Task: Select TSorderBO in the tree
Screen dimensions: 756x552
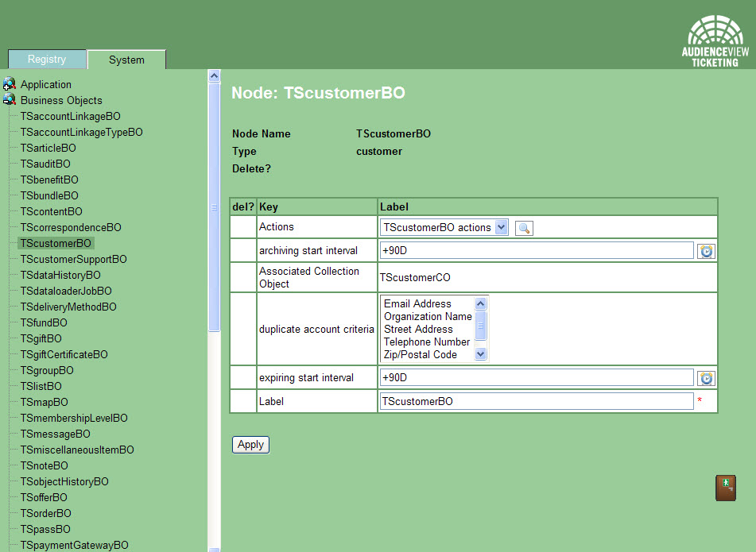Action: pyautogui.click(x=46, y=513)
